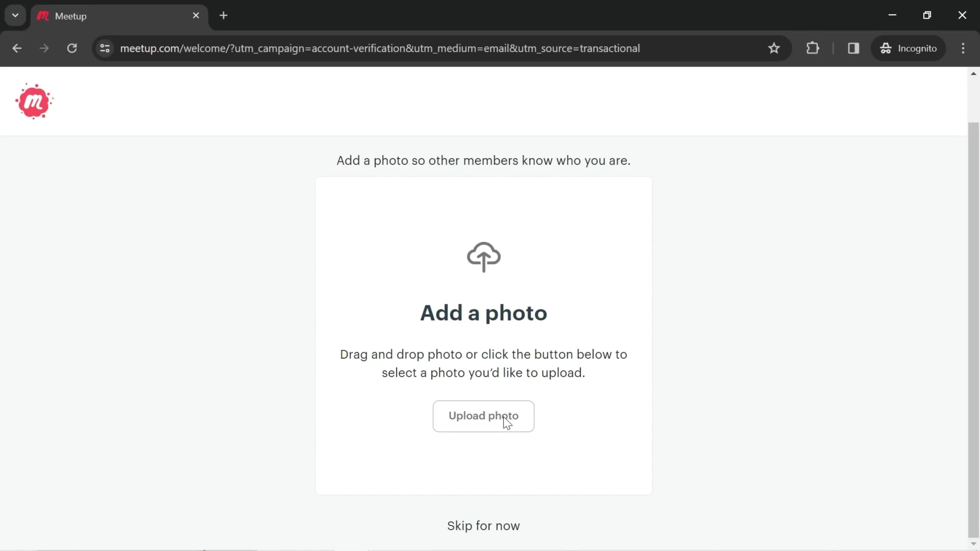The width and height of the screenshot is (980, 551).
Task: Click the upload cloud icon
Action: click(x=484, y=256)
